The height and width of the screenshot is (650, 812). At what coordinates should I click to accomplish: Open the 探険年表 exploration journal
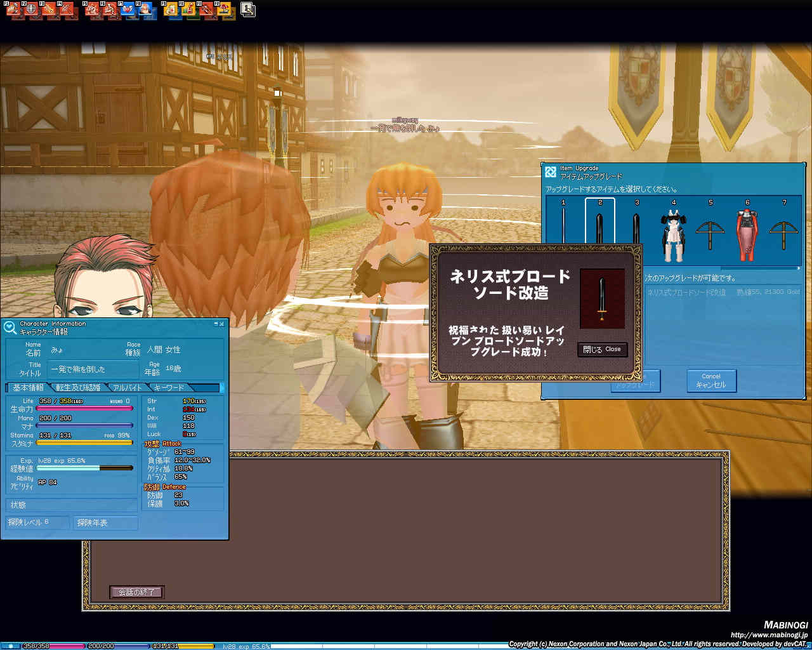coord(105,522)
